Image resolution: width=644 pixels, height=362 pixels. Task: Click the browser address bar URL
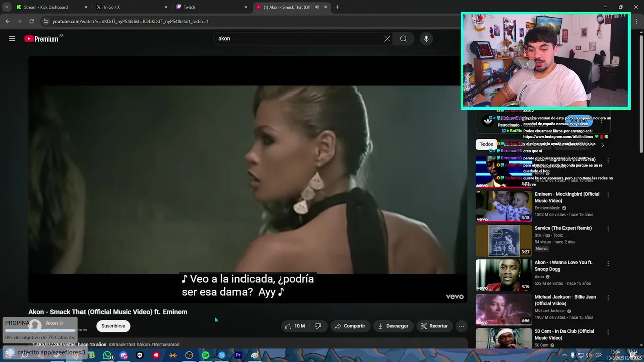130,21
